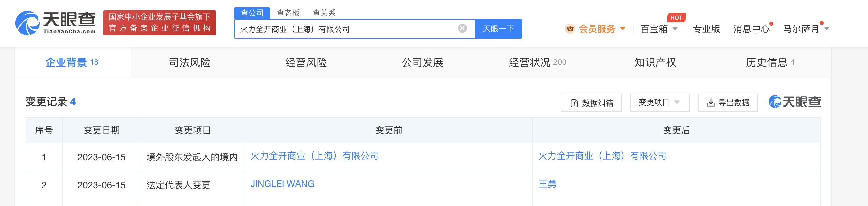Open the JINGLEI WANG link

[282, 184]
